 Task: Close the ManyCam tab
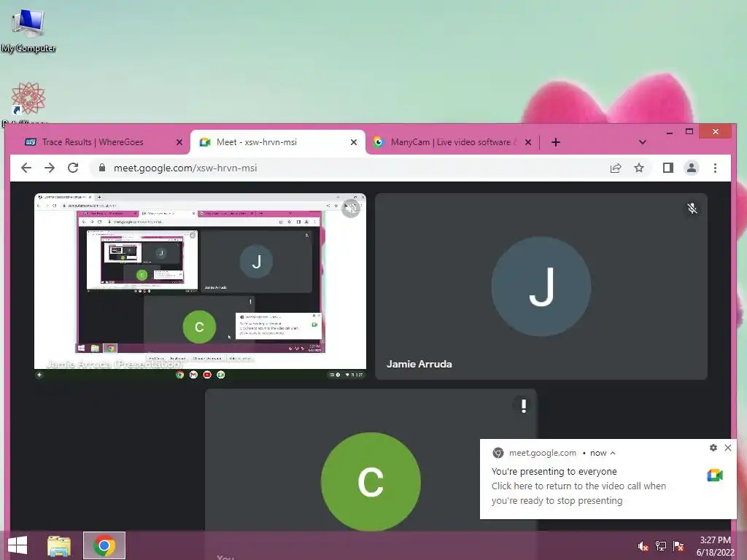[528, 142]
